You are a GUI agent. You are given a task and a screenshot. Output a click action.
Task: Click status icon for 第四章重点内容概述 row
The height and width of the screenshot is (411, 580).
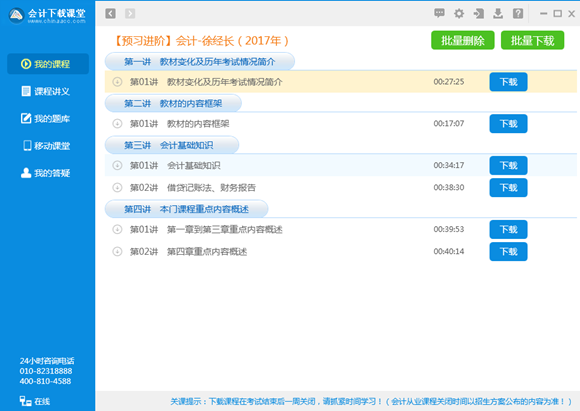tap(117, 252)
